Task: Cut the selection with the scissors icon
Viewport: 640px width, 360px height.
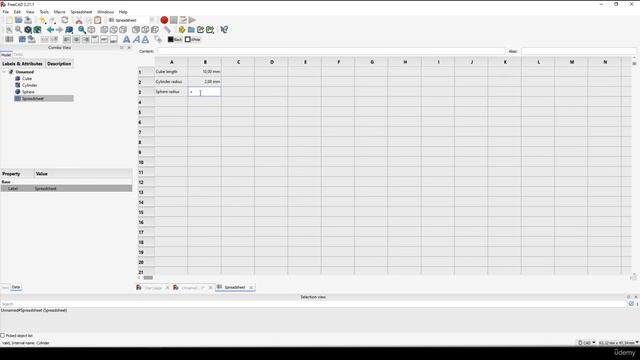Action: [79, 20]
